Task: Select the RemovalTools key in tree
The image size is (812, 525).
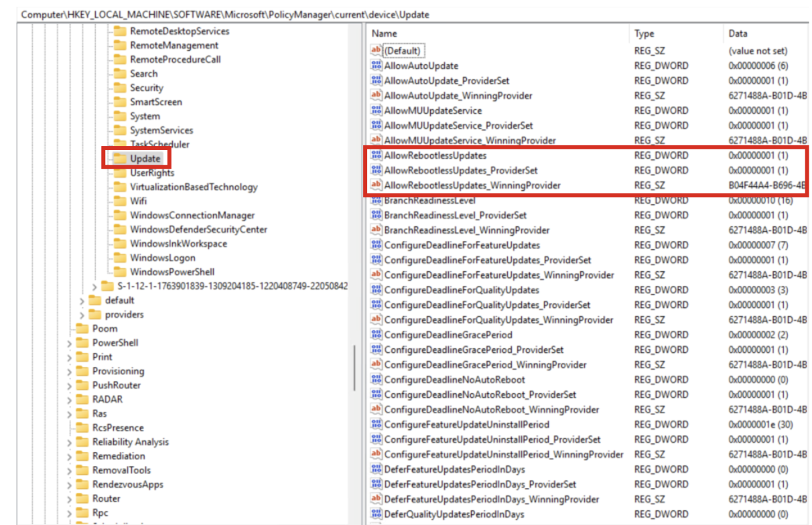Action: [121, 470]
